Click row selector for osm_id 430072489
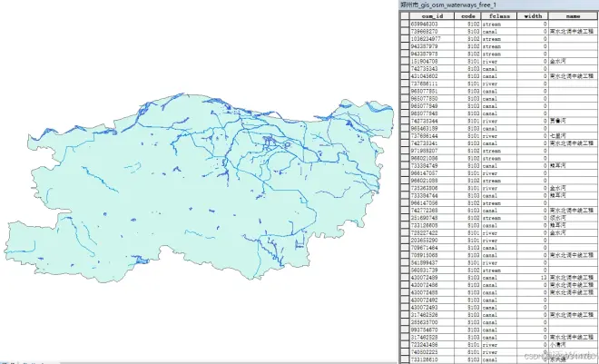Viewport: 599px width, 364px height. (x=405, y=277)
